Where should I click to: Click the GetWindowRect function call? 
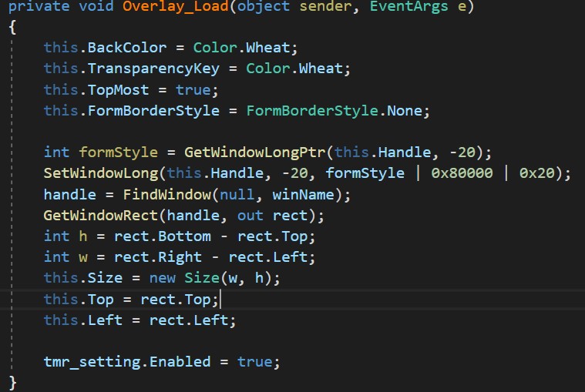click(x=101, y=216)
